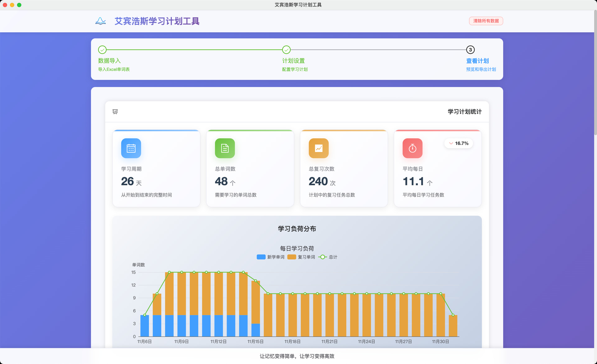Click the window vertical scrollbar
The height and width of the screenshot is (364, 597).
pyautogui.click(x=595, y=73)
